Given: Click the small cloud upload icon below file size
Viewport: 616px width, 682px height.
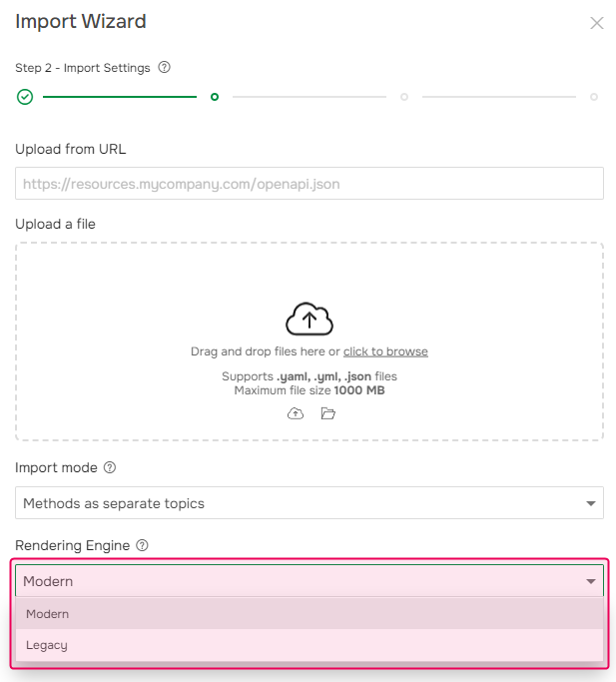Looking at the screenshot, I should click(296, 413).
